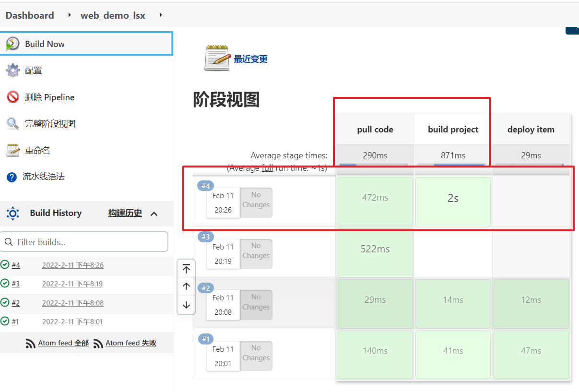Open the 构建历史 trend link
The height and width of the screenshot is (392, 579).
125,213
